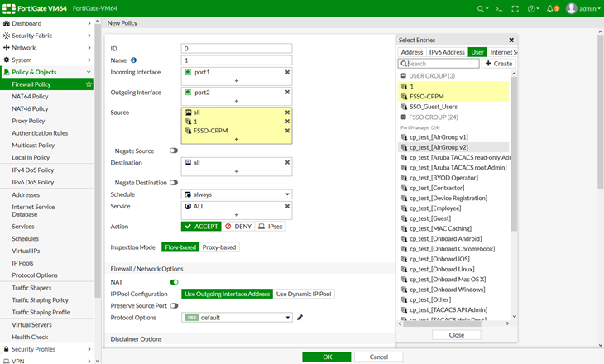This screenshot has height=364, width=604.
Task: Open the notifications bell icon
Action: pyautogui.click(x=550, y=8)
